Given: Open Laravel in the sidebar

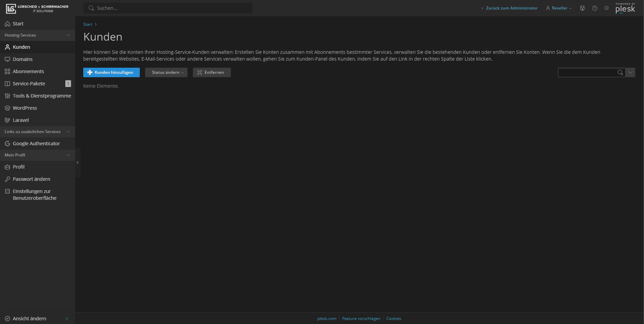Looking at the screenshot, I should 21,120.
